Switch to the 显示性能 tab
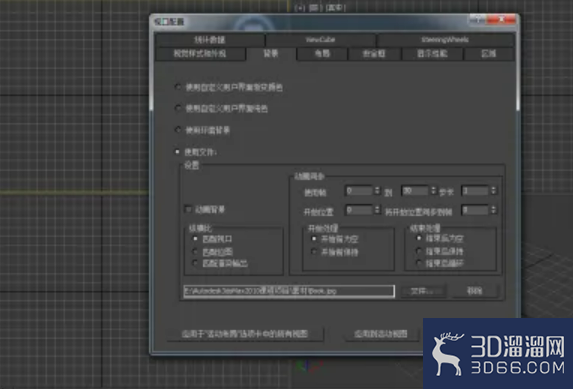Screen dimensions: 573x389 click(432, 54)
